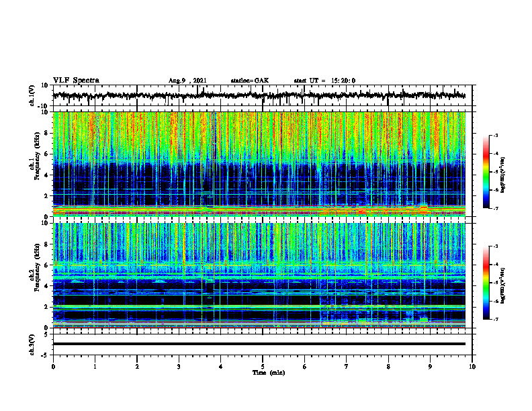The height and width of the screenshot is (411, 532).
Task: Click the "3" minute tick label
Action: pos(179,367)
